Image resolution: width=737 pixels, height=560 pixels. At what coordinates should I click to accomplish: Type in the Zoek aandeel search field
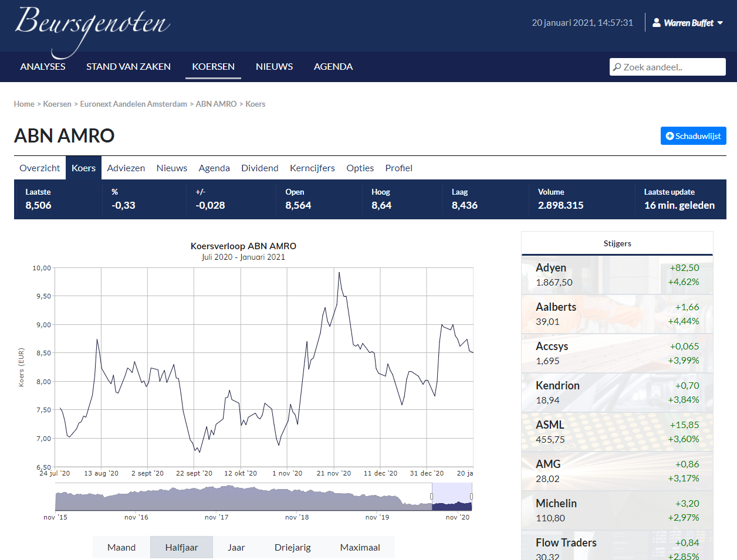pos(672,67)
